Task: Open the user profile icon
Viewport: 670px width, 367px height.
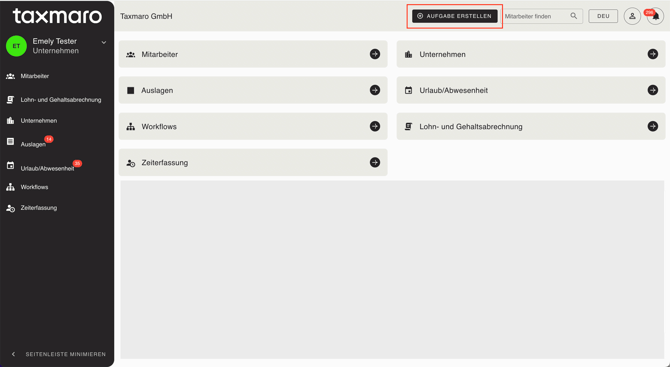Action: (632, 16)
